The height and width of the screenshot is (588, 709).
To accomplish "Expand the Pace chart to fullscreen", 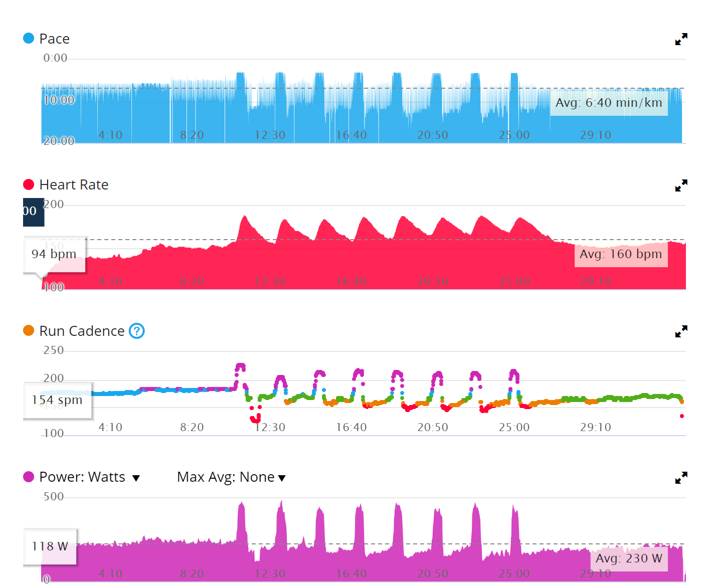I will pyautogui.click(x=681, y=39).
